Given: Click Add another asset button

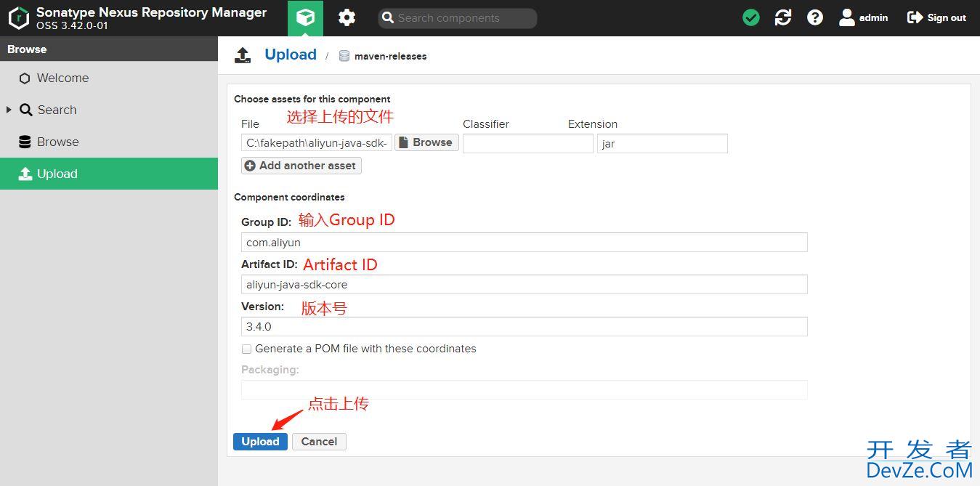Looking at the screenshot, I should tap(301, 166).
